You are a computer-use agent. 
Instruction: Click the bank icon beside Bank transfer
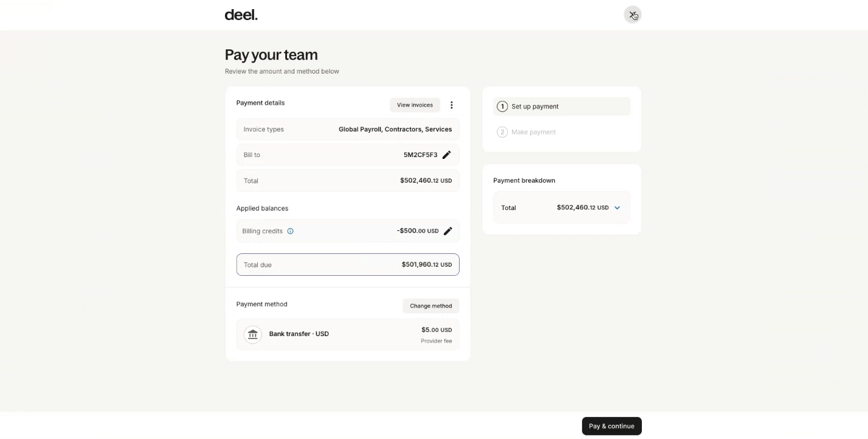pyautogui.click(x=253, y=334)
